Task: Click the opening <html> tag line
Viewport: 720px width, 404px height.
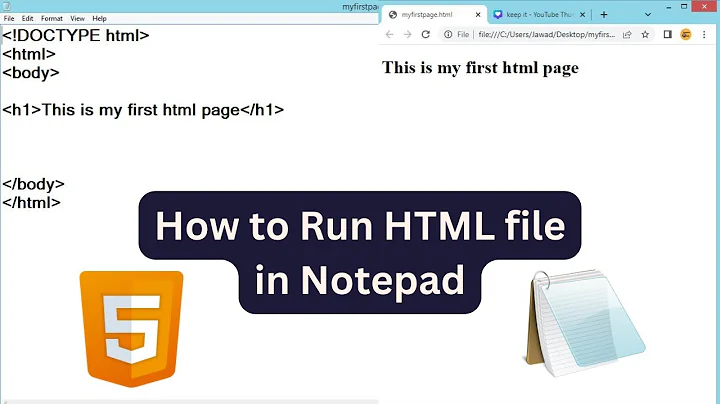Action: (29, 54)
